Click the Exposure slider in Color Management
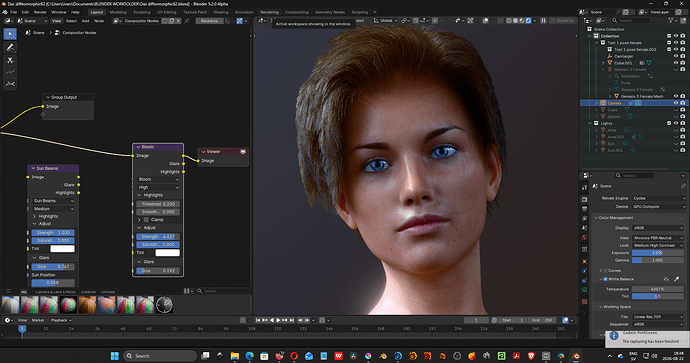The image size is (690, 363). pos(657,253)
